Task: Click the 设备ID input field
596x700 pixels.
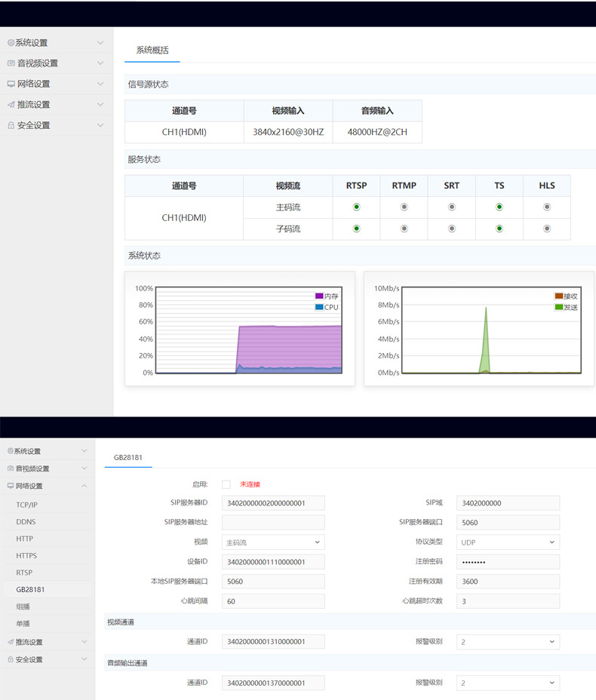Action: [x=273, y=562]
